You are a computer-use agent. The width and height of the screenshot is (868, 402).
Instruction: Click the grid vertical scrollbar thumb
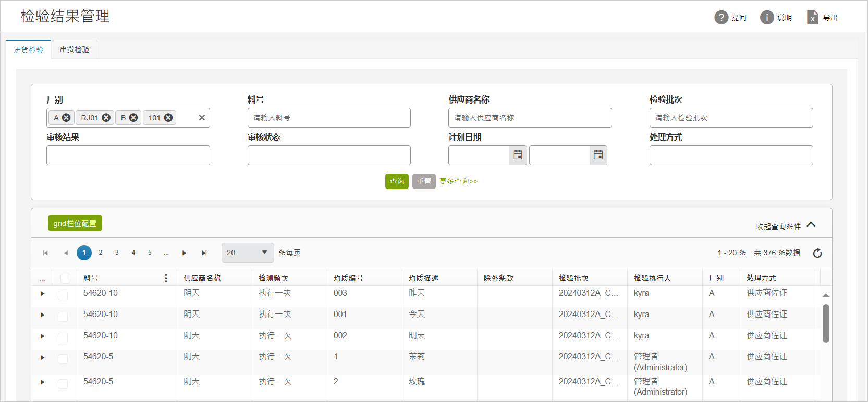coord(826,323)
